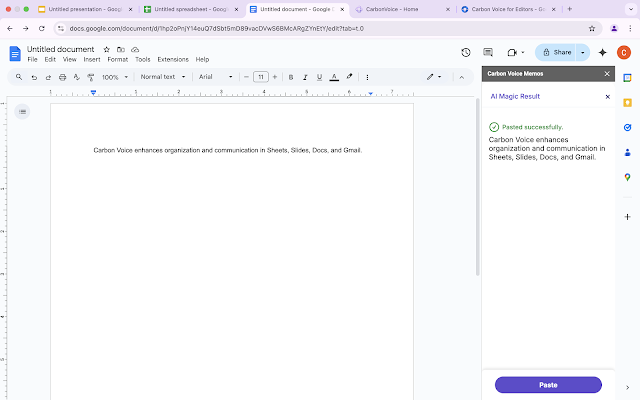Collapse the menus with chevron
Viewport: 640px width, 400px height.
tap(462, 77)
